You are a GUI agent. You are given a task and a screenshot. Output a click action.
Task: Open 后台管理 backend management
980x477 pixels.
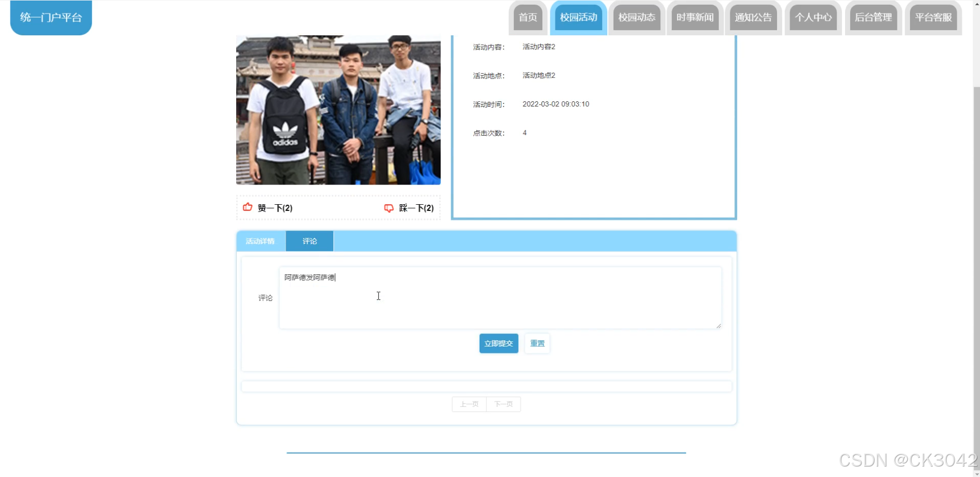point(874,17)
